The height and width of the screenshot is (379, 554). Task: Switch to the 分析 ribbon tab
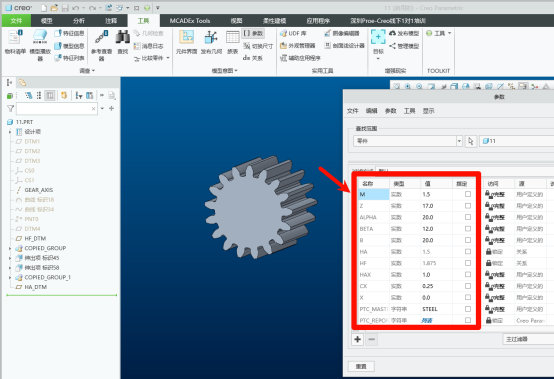pos(78,20)
